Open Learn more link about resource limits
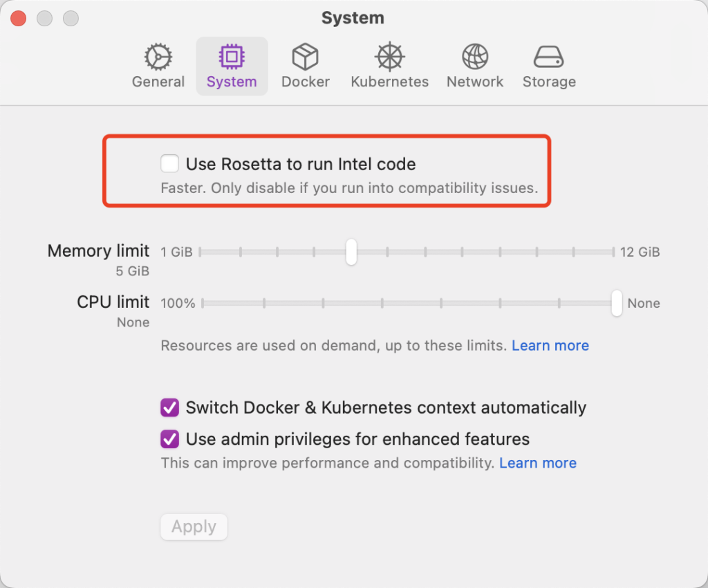 (550, 345)
